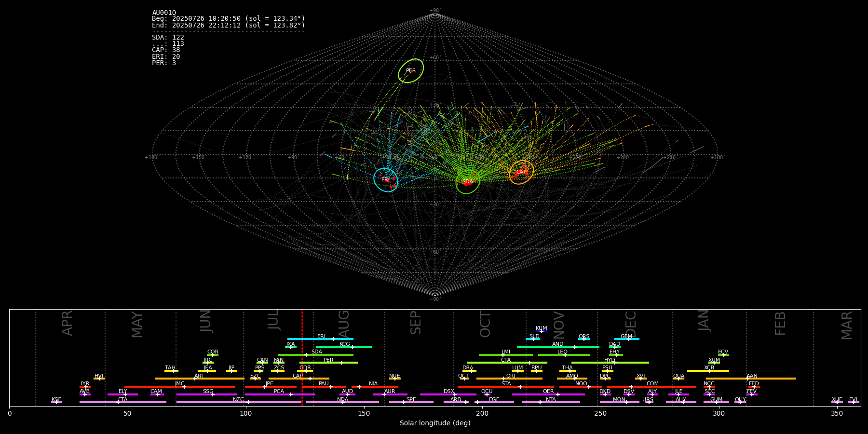Click the MON shower bar in timeline
This screenshot has height=434, width=868.
coord(619,402)
